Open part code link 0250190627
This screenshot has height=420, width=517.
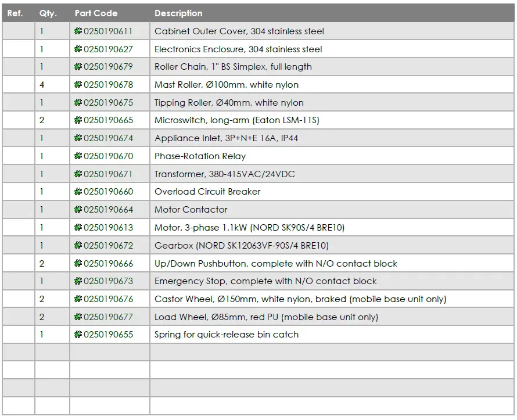click(108, 49)
